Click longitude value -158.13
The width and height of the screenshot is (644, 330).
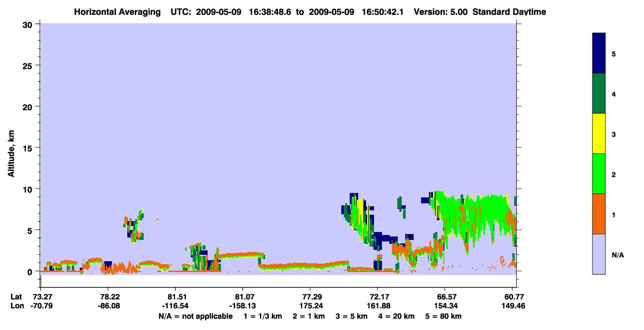tap(243, 306)
